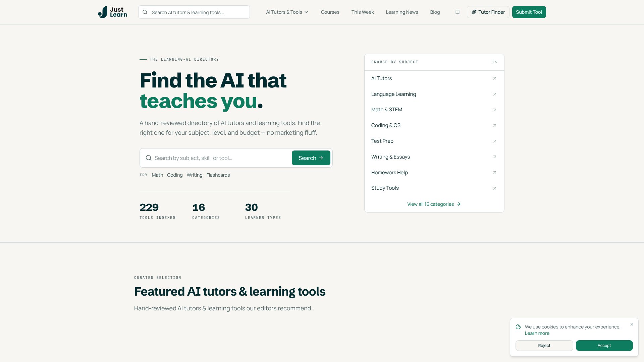Expand the AI Tutors & Tools dropdown
Viewport: 644px width, 362px height.
click(x=287, y=12)
